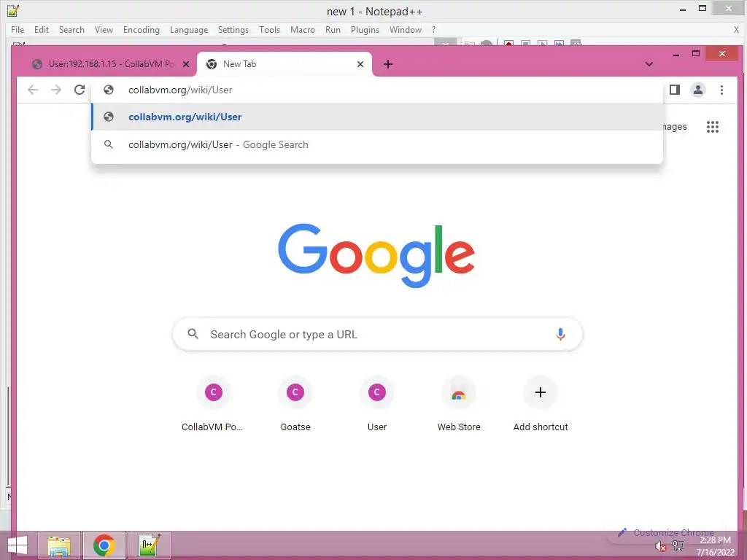
Task: Click Chrome icon in taskbar
Action: (104, 545)
